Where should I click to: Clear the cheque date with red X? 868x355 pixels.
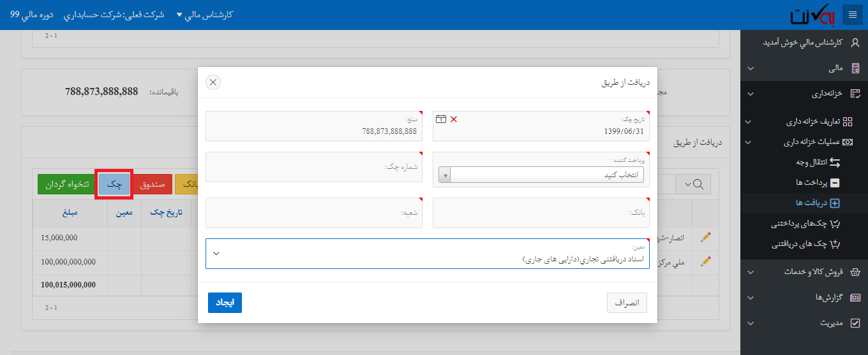(454, 119)
